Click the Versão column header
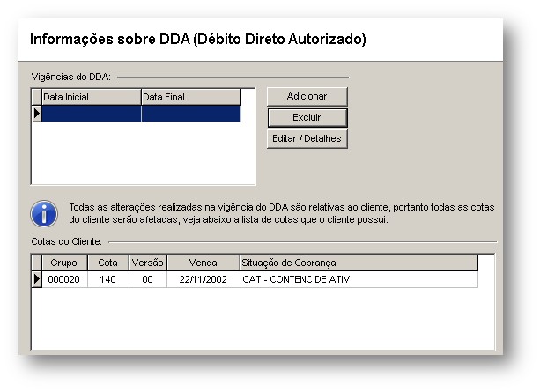540x392 pixels. pyautogui.click(x=148, y=263)
